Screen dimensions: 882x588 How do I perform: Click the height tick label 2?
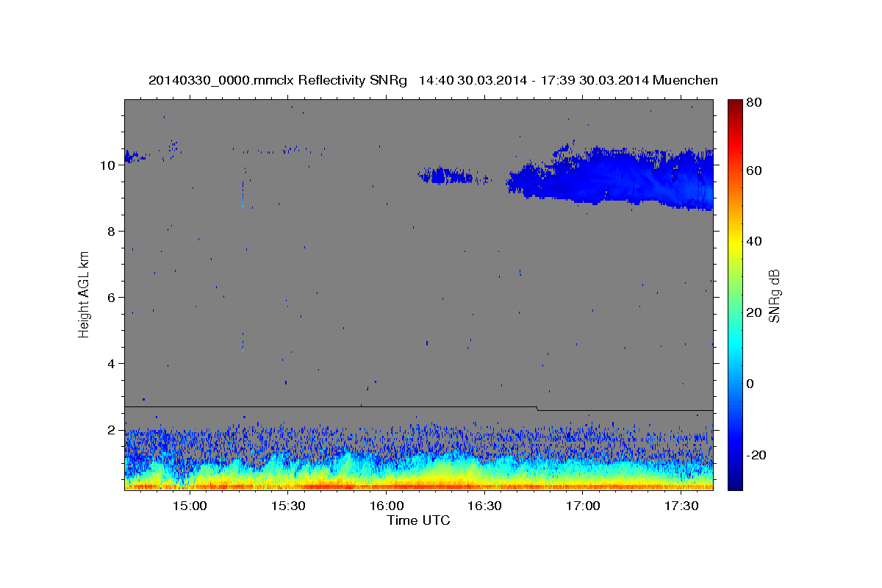coord(112,430)
